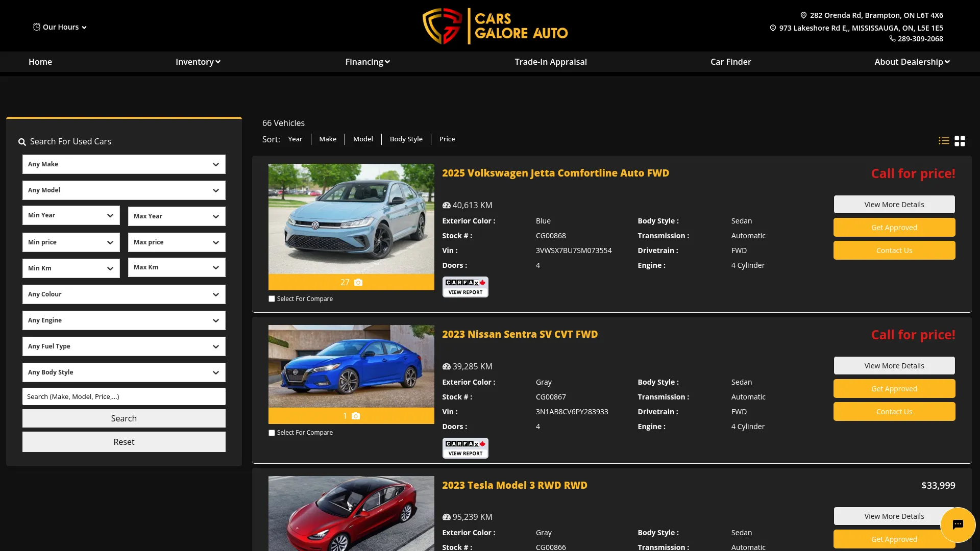The image size is (980, 551).
Task: Click the blue Nissan Sentra photo
Action: pyautogui.click(x=351, y=366)
